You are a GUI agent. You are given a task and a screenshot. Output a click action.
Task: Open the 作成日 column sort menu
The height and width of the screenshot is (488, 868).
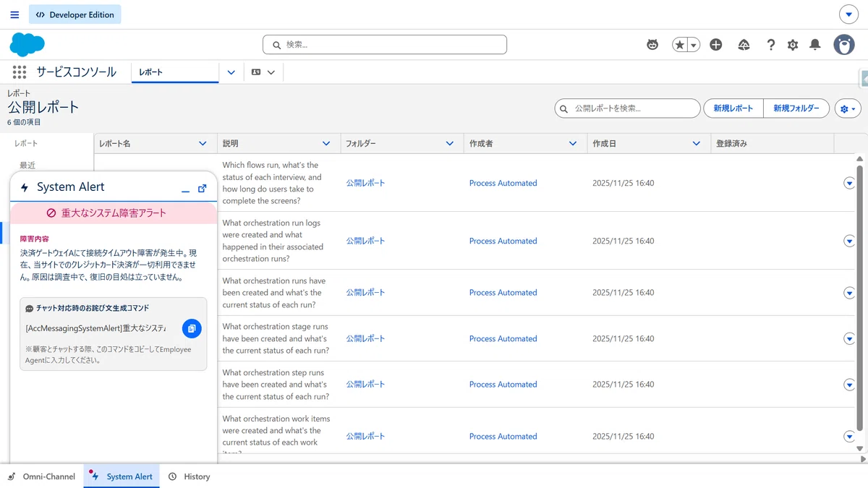697,144
